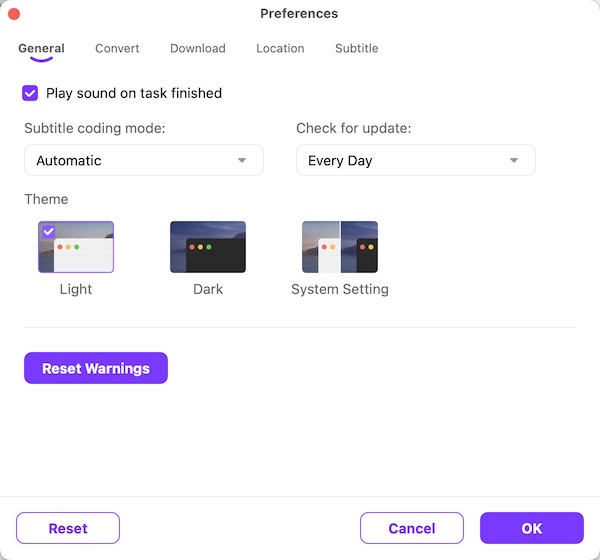The width and height of the screenshot is (600, 560).
Task: Click the System Setting label text
Action: [x=340, y=289]
